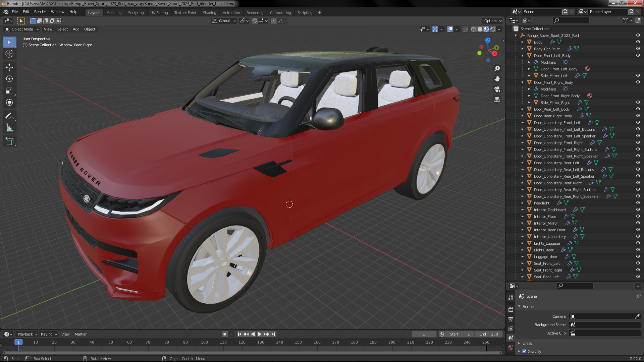Image resolution: width=644 pixels, height=362 pixels.
Task: Click the Zoom viewport gizmo icon
Action: (x=497, y=68)
